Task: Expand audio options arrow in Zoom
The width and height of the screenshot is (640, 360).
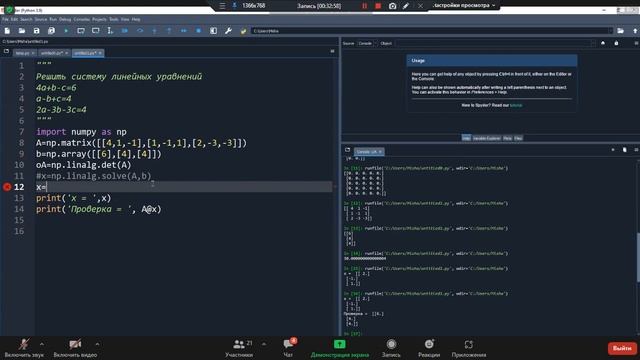Action: 42,344
